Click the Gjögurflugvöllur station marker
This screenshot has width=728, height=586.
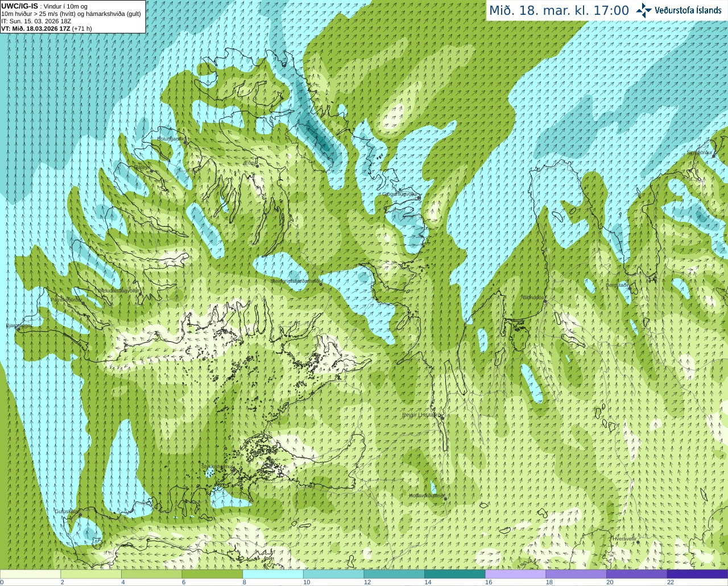418,197
